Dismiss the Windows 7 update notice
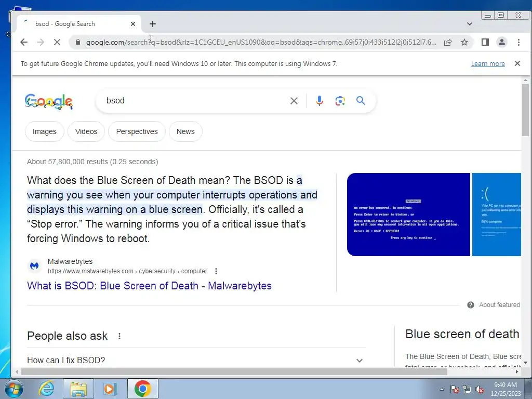532x399 pixels. click(517, 63)
